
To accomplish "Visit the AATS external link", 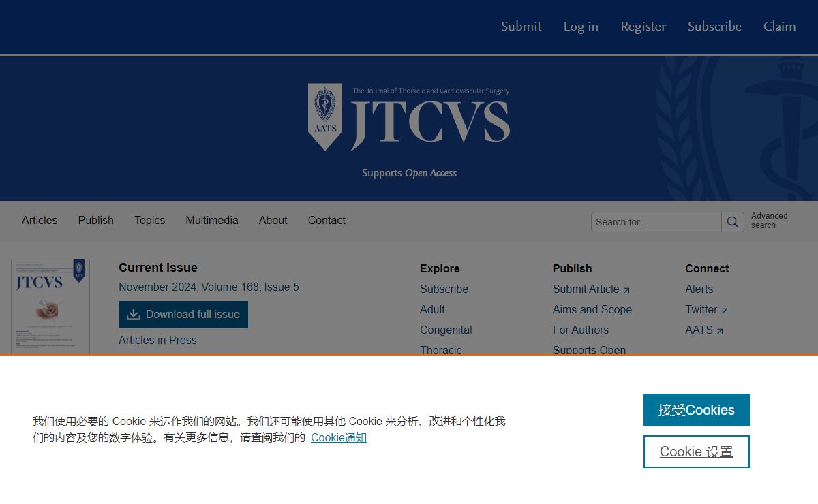I will pyautogui.click(x=704, y=330).
